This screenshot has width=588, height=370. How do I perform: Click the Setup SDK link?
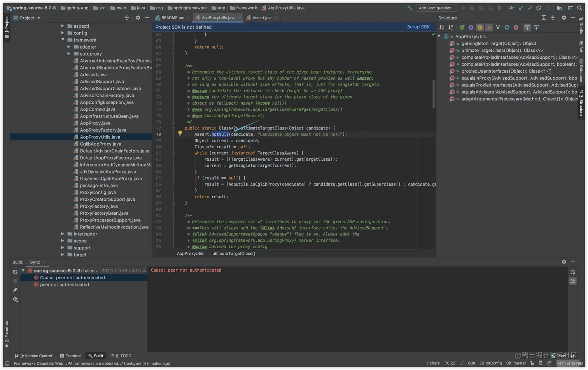point(418,27)
